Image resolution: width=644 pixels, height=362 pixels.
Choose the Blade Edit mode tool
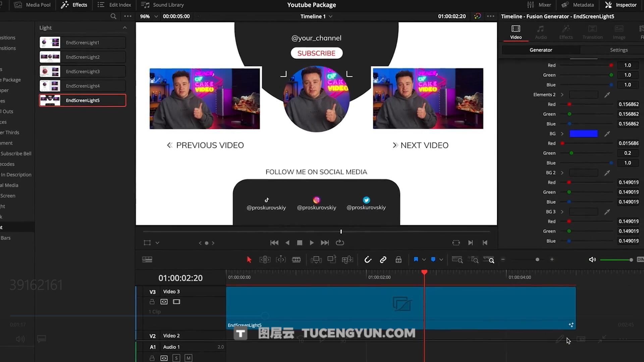coord(296,259)
